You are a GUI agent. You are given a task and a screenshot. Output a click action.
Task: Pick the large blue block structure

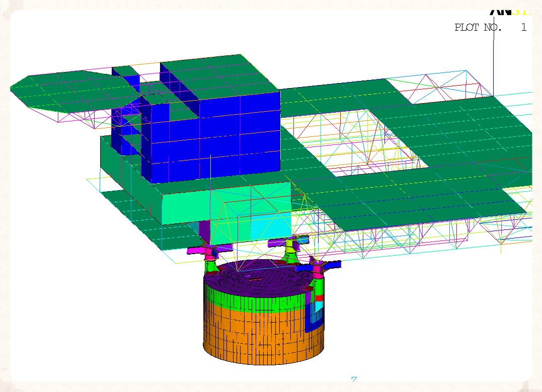(215, 136)
